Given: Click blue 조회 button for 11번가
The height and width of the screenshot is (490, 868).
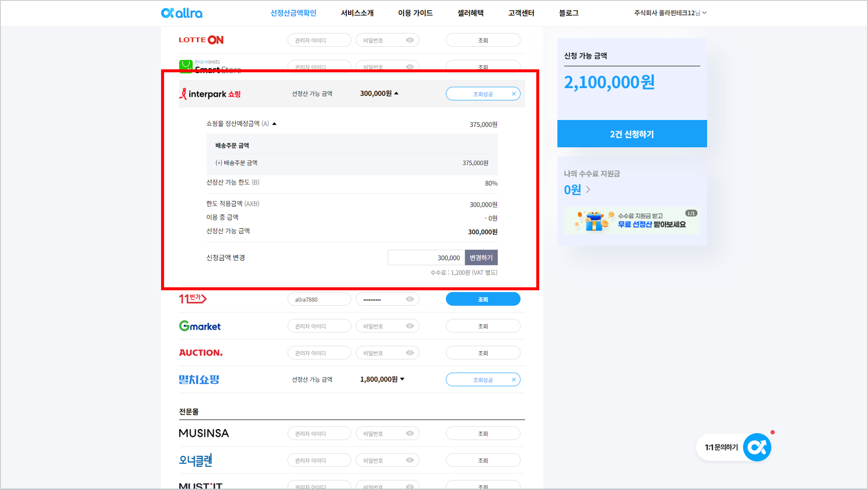Looking at the screenshot, I should [x=483, y=299].
